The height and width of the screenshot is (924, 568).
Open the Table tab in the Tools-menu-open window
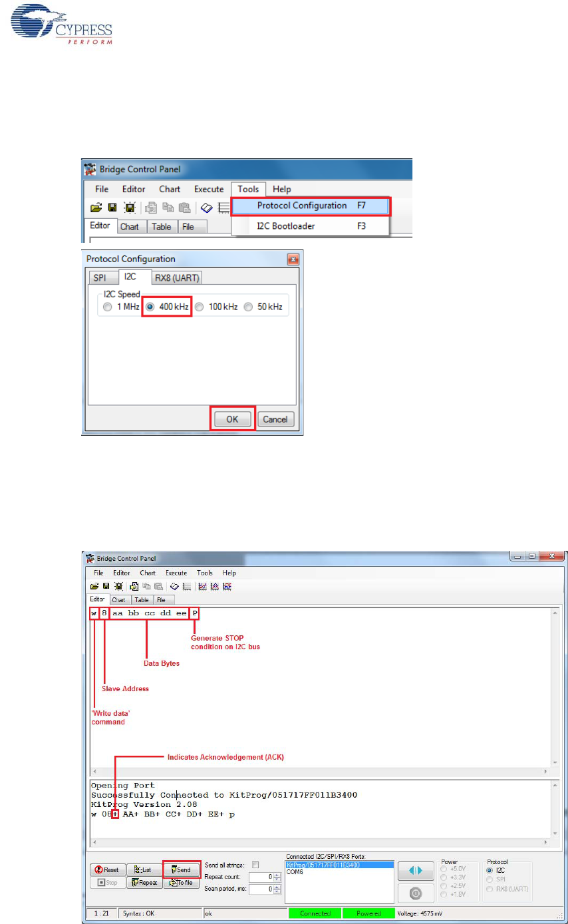coord(162,227)
